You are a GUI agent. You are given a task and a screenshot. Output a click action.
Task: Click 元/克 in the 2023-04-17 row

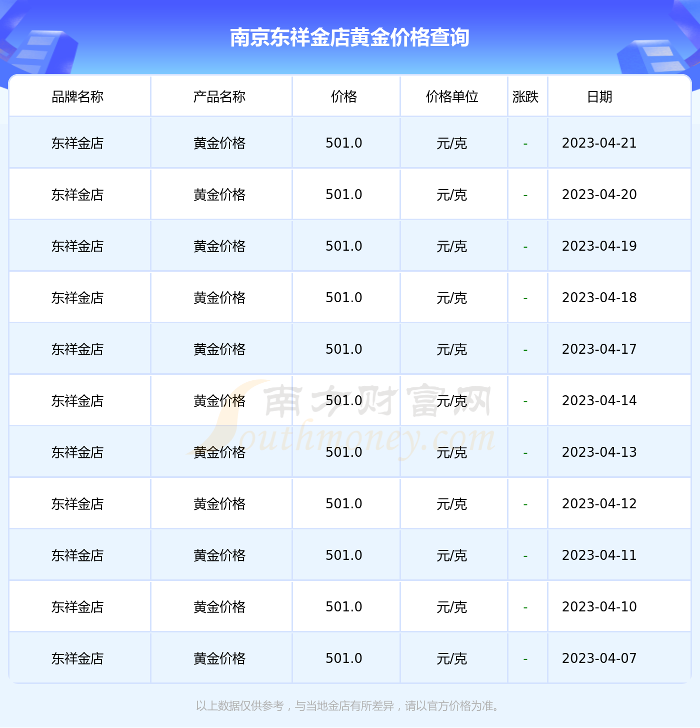(x=452, y=350)
